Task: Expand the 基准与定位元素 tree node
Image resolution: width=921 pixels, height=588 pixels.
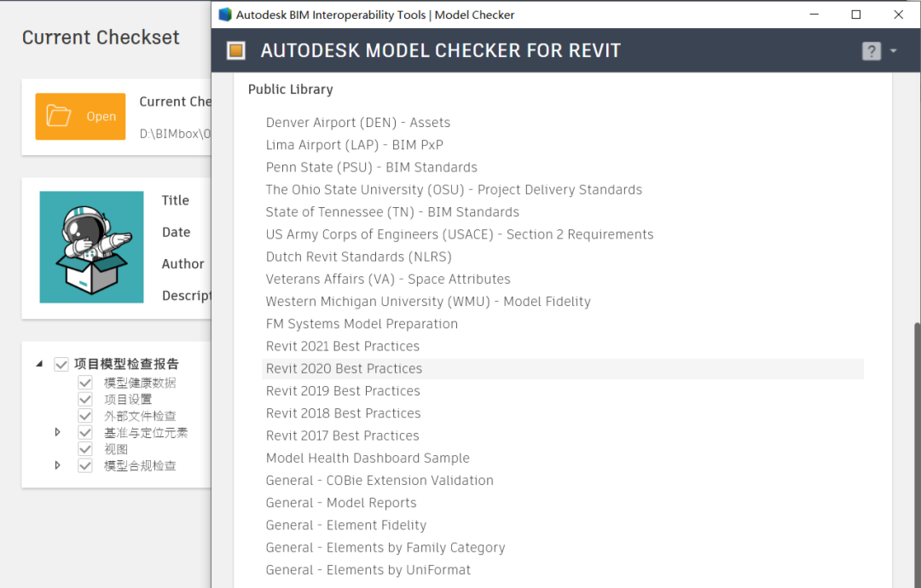Action: [x=58, y=432]
